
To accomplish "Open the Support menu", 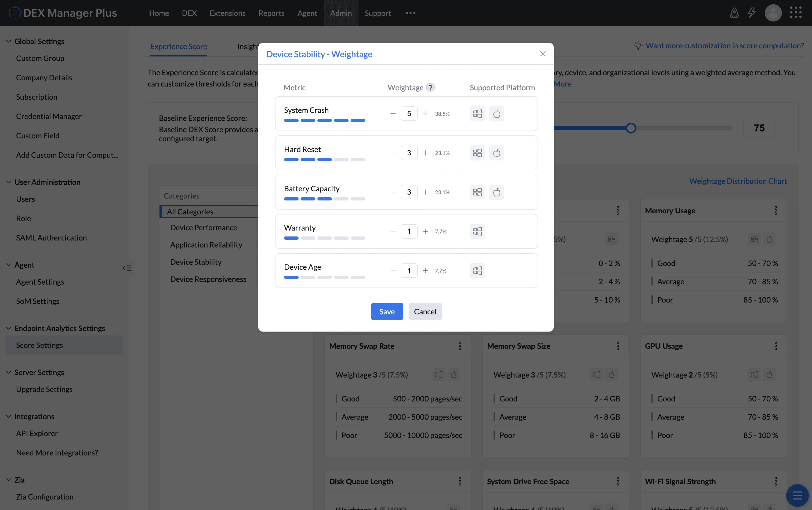I will coord(378,13).
